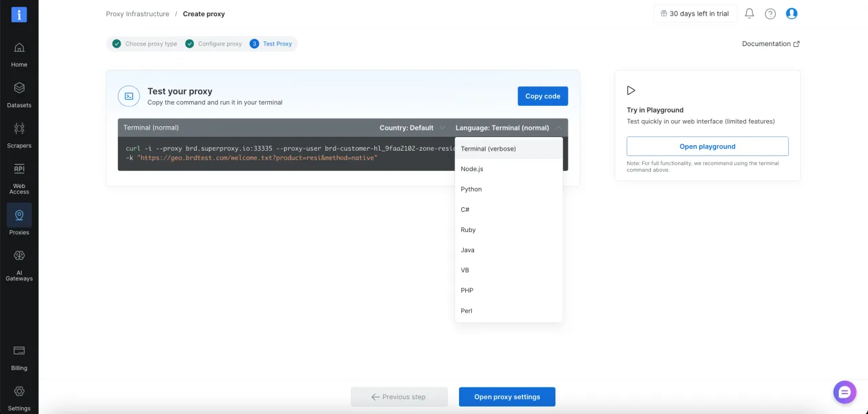Open the user account avatar
Viewport: 868px width, 414px height.
pyautogui.click(x=791, y=14)
